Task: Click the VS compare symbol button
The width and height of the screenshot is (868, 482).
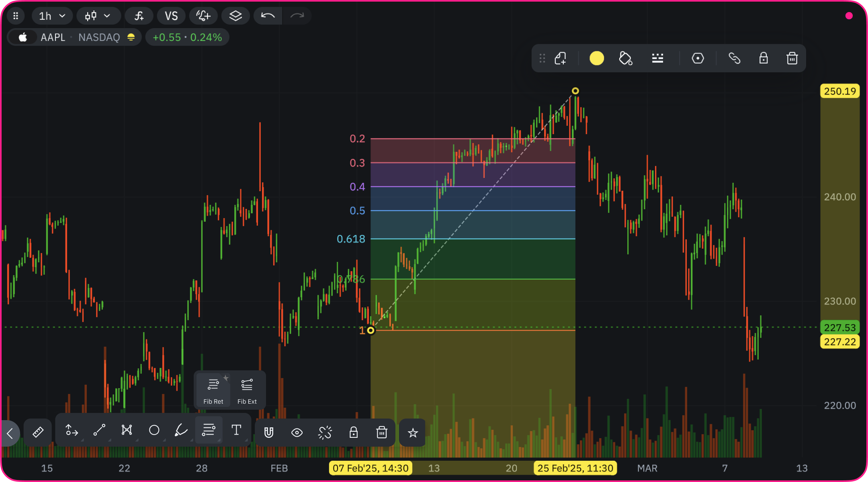Action: point(171,16)
